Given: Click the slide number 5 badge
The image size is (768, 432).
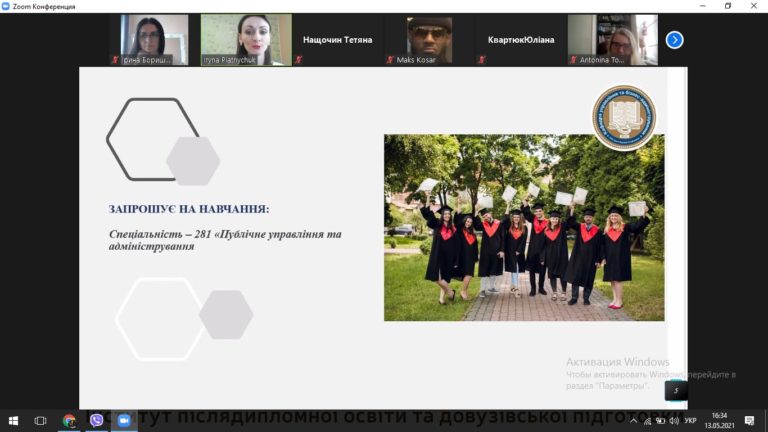Looking at the screenshot, I should 676,390.
